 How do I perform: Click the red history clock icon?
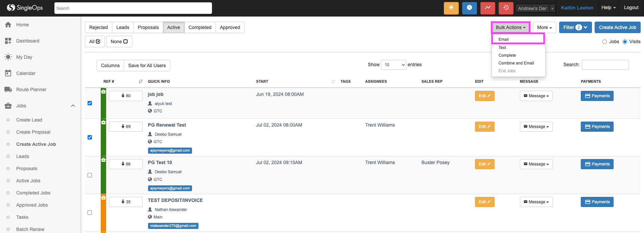point(506,8)
